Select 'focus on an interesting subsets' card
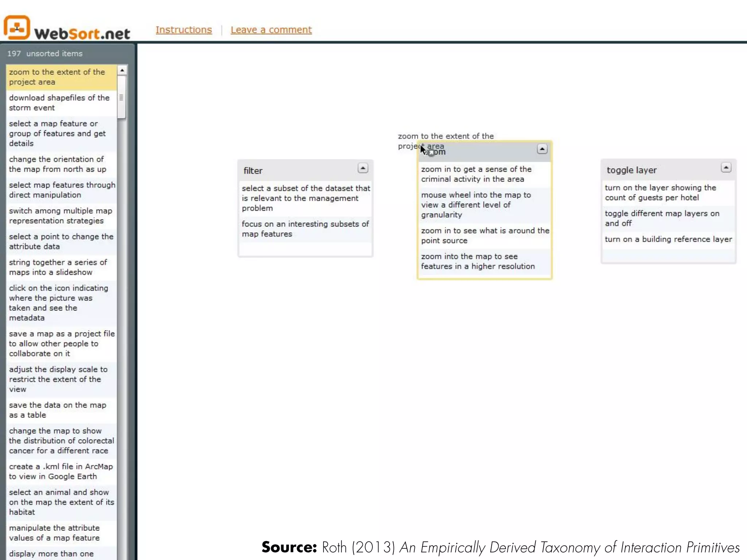 point(305,229)
